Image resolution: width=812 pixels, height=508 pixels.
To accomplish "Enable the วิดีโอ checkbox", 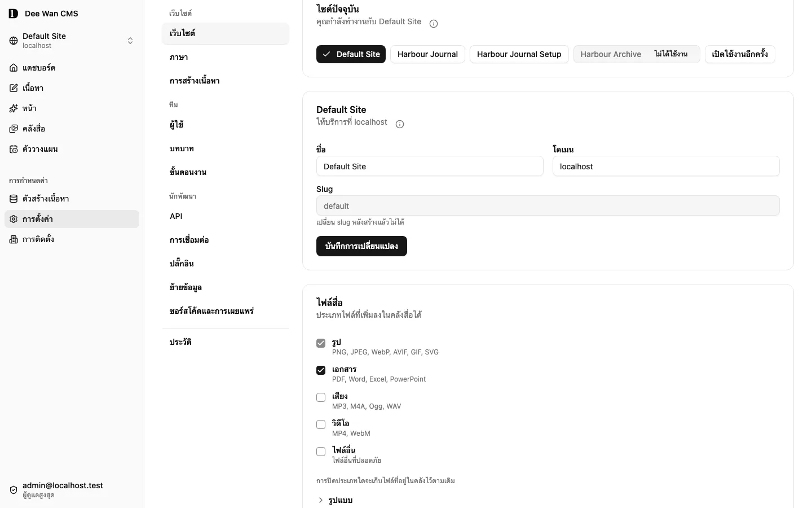I will click(321, 424).
